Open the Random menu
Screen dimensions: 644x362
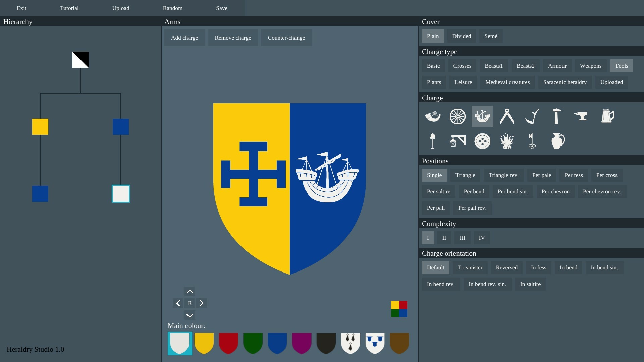tap(172, 8)
